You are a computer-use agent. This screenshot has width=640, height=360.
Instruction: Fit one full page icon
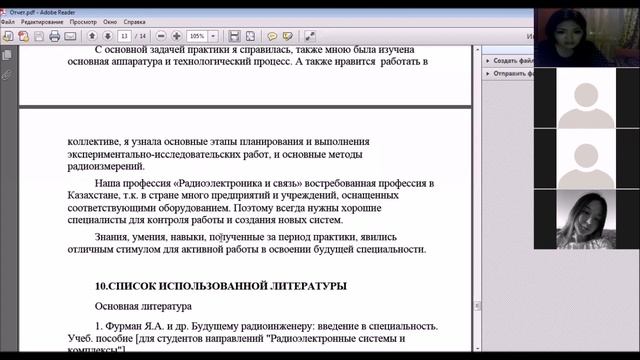click(x=250, y=36)
